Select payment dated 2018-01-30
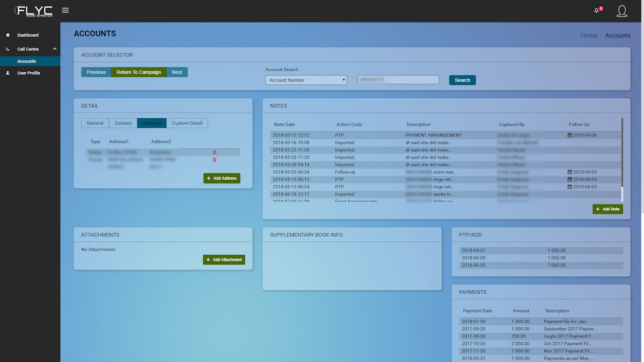Screen dimensions: 644x362 (x=541, y=322)
